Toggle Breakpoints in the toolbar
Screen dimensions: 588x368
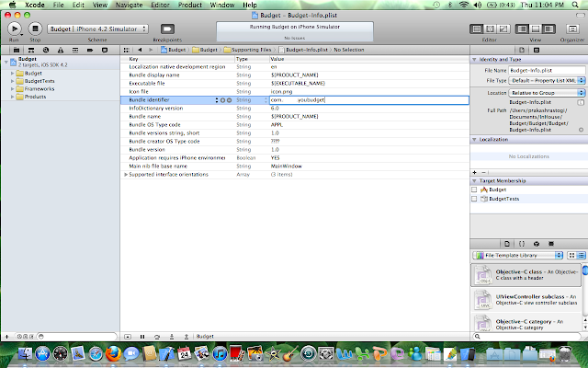coord(167,29)
